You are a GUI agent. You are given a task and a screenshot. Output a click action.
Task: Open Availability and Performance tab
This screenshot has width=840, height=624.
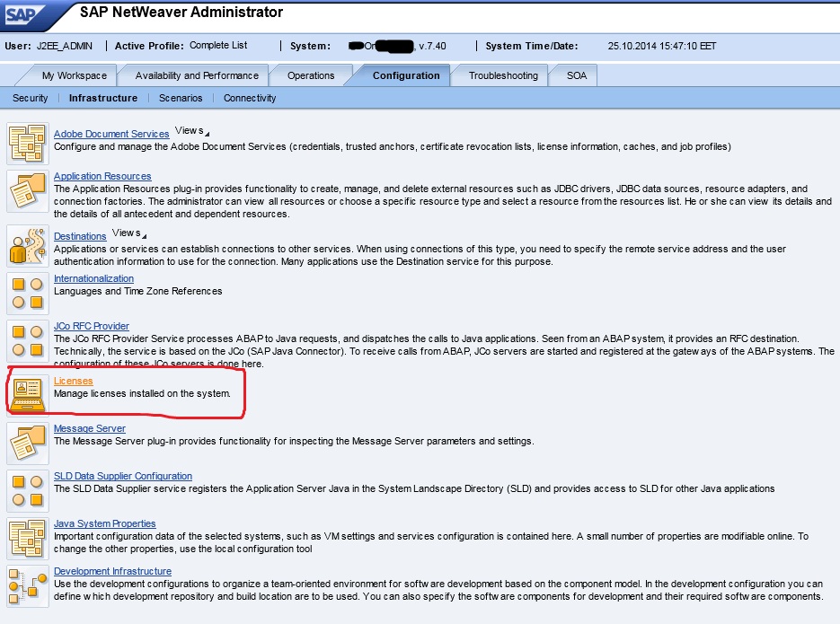click(x=197, y=75)
